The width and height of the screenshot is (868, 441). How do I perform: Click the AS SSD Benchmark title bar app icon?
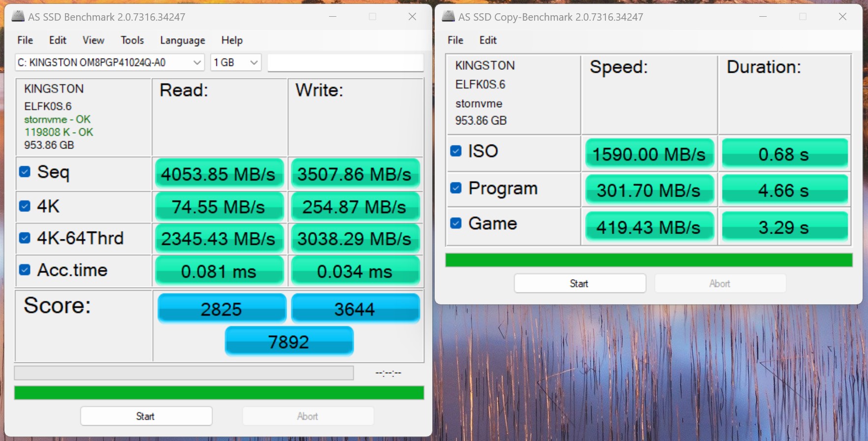pos(18,16)
